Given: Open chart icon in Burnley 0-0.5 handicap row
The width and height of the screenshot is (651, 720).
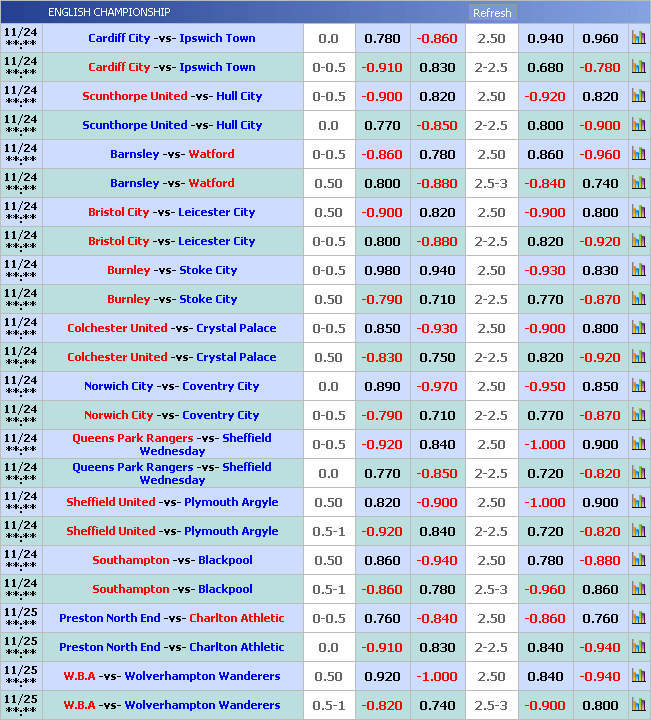Looking at the screenshot, I should (638, 271).
